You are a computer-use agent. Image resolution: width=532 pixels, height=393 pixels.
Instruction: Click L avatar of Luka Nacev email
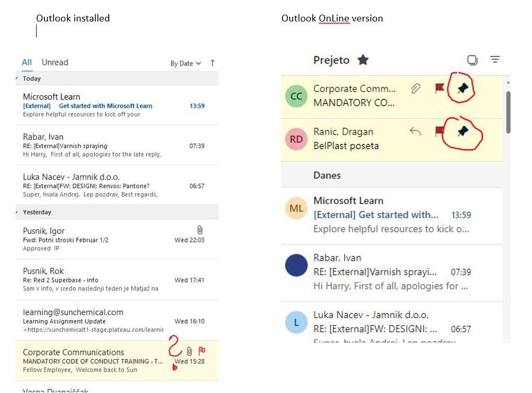296,322
